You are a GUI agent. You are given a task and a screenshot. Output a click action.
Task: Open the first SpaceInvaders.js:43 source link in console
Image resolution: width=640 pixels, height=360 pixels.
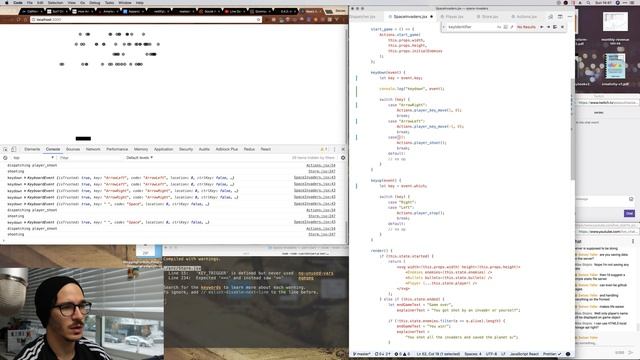coord(315,178)
